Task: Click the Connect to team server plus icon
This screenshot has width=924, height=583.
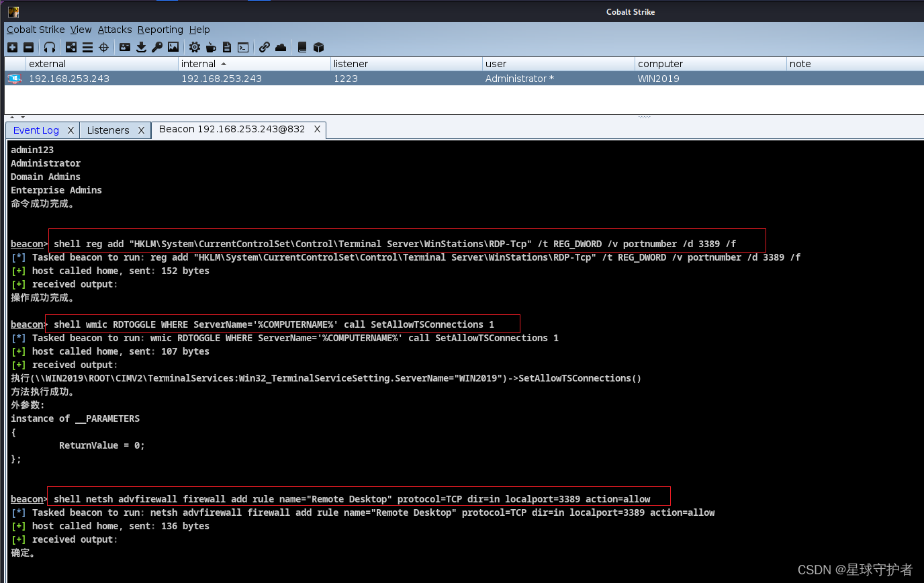Action: click(12, 47)
